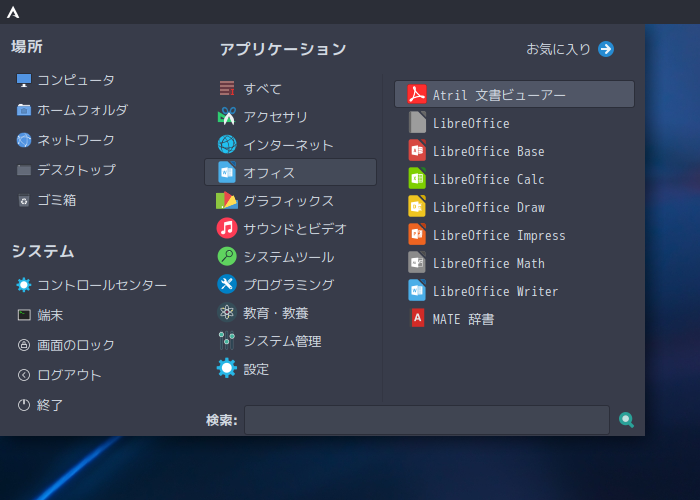Select the 教育・教養 atom icon
Screen dimensions: 700x500
click(x=227, y=312)
